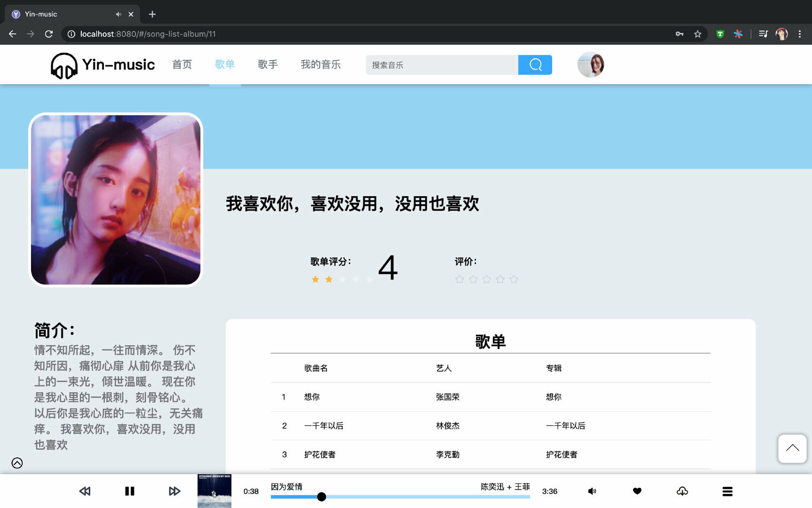Screen dimensions: 812x508
Task: Play the song 一千年以后 in the list
Action: (323, 426)
